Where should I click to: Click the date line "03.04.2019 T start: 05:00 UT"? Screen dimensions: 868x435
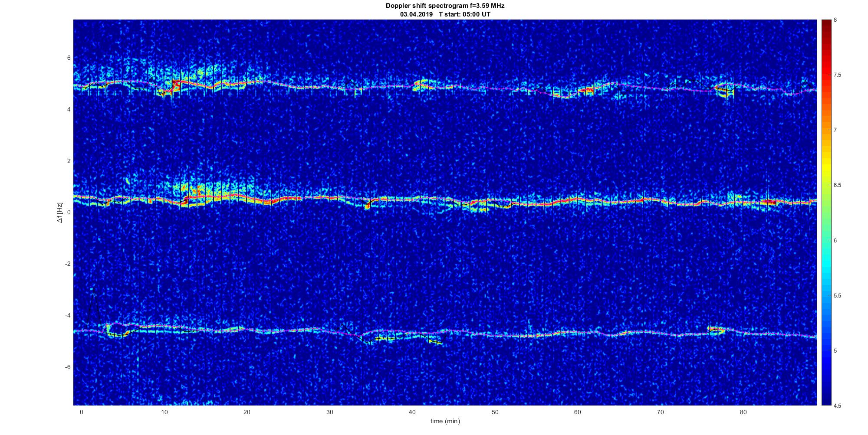445,14
